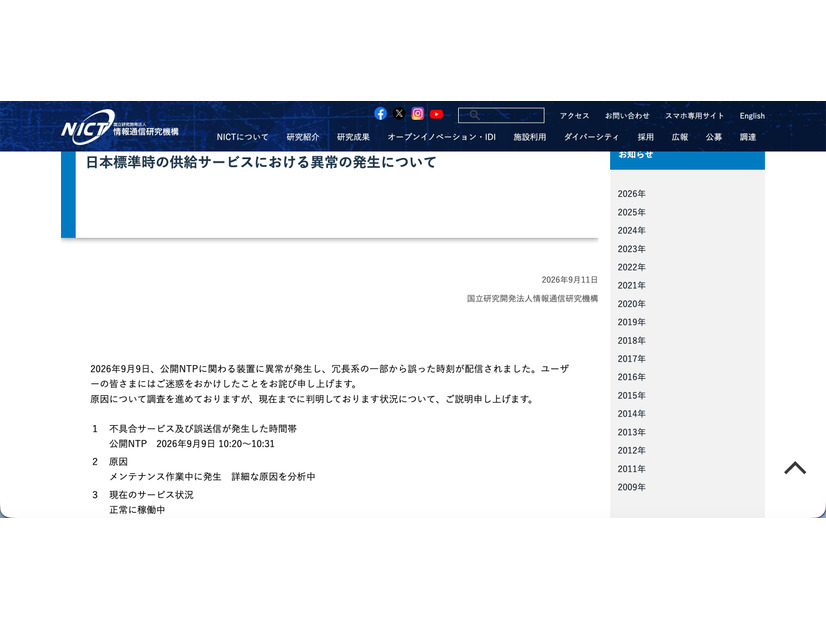Open the 施設利用 menu
Screen dimensions: 826x620
click(x=529, y=137)
